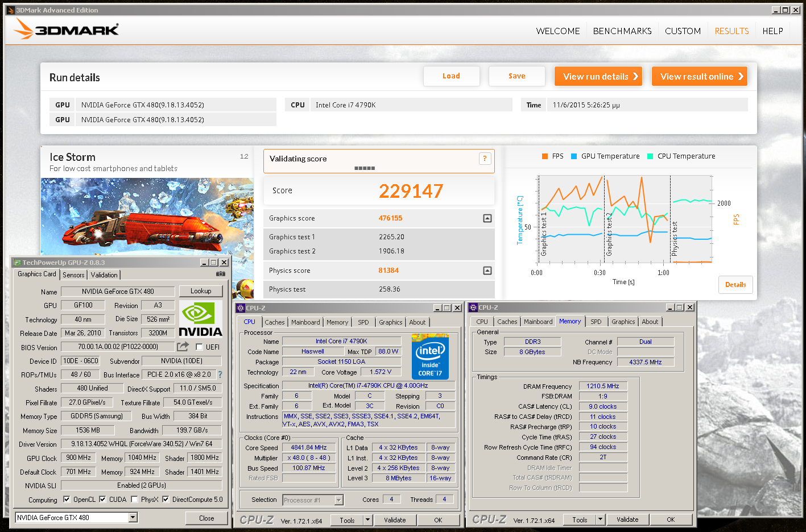Open Tools dropdown arrow in left CPU-Z
806x532 pixels.
[x=367, y=520]
